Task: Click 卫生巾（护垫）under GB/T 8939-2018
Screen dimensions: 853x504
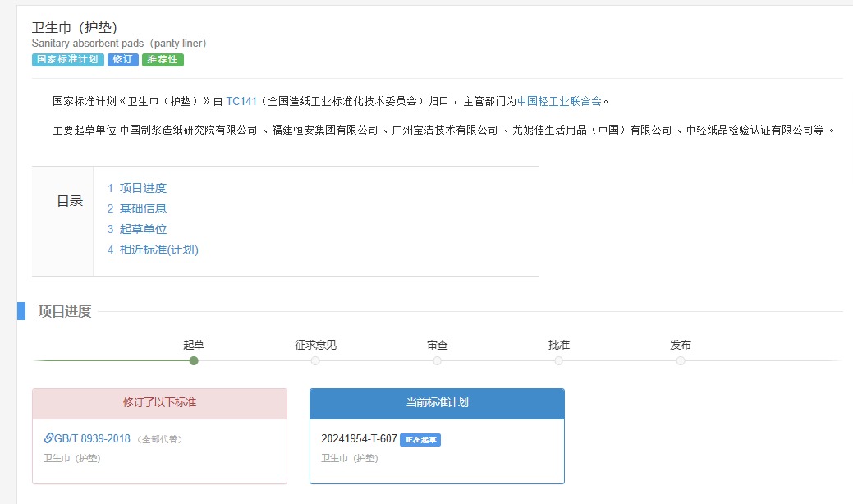Action: point(71,458)
